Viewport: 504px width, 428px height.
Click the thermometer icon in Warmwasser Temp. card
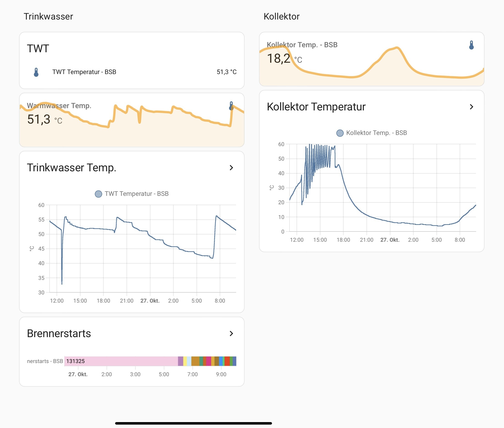pyautogui.click(x=231, y=106)
